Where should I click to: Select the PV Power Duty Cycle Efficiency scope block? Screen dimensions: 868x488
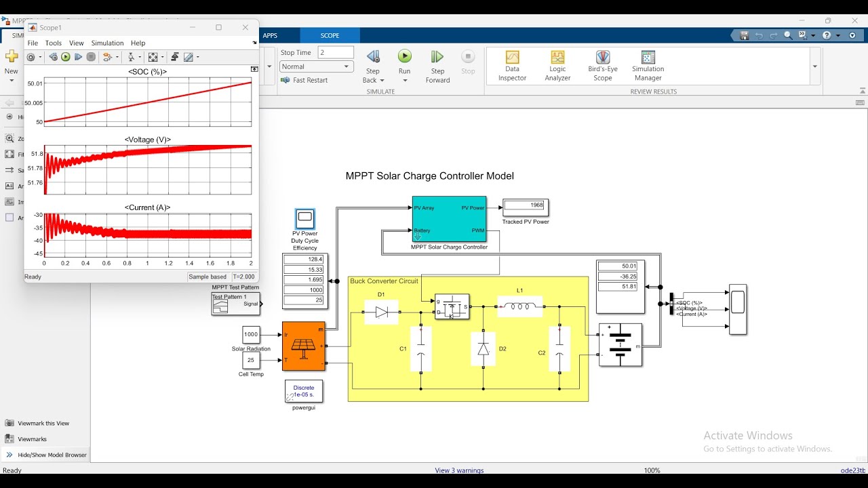click(x=305, y=218)
